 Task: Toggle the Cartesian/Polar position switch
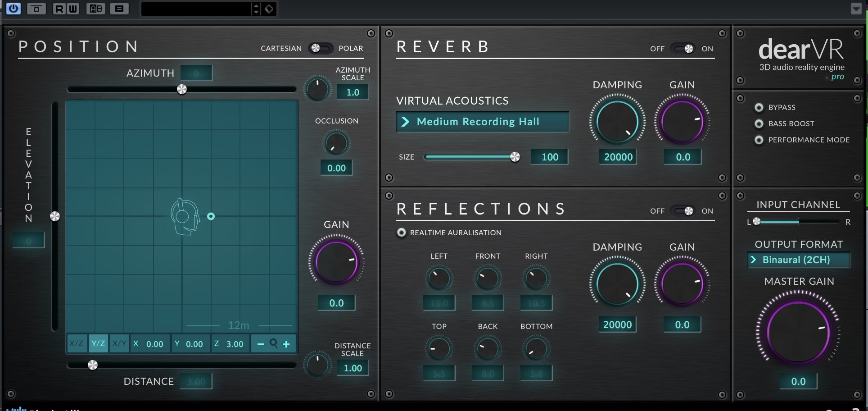pos(320,48)
